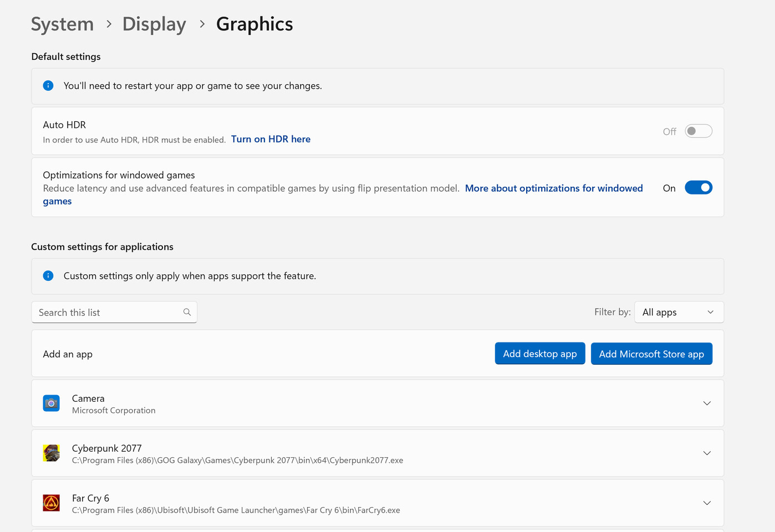Click info icon beside restart notice
This screenshot has width=775, height=532.
click(48, 85)
